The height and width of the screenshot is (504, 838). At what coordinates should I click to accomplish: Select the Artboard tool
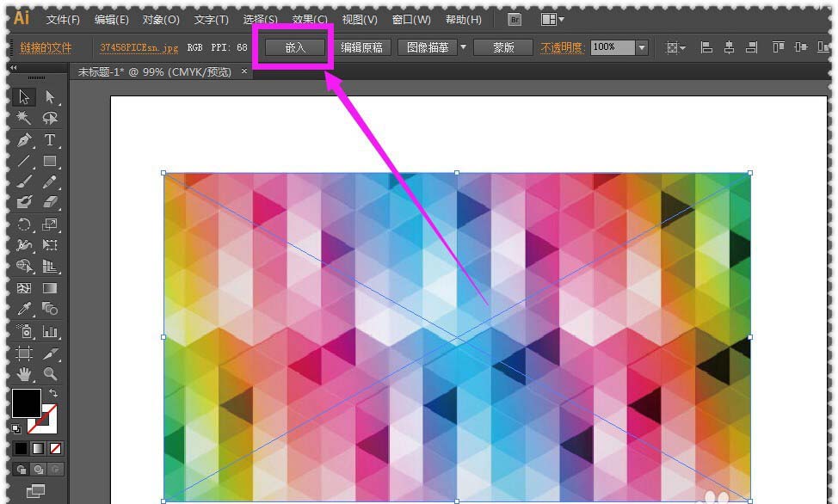click(x=24, y=353)
